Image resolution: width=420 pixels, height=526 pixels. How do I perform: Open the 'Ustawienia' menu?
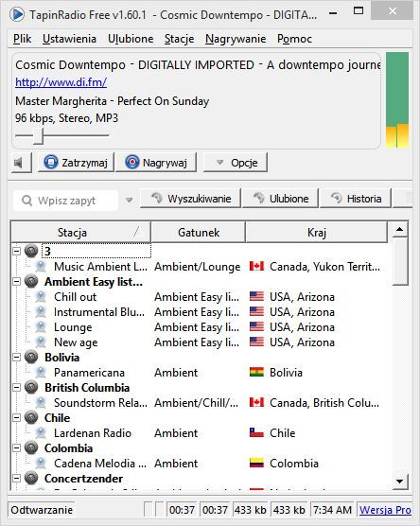pyautogui.click(x=69, y=39)
